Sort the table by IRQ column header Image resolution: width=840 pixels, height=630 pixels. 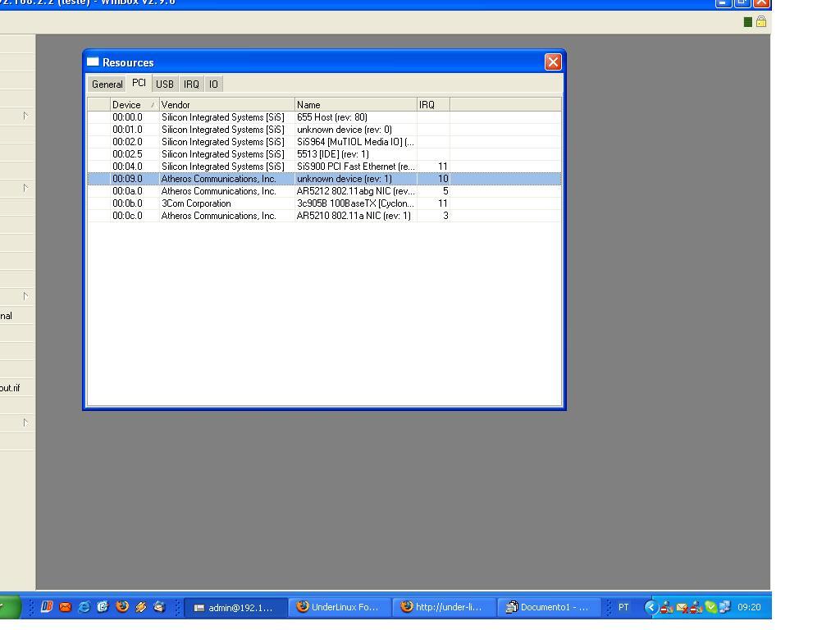433,104
